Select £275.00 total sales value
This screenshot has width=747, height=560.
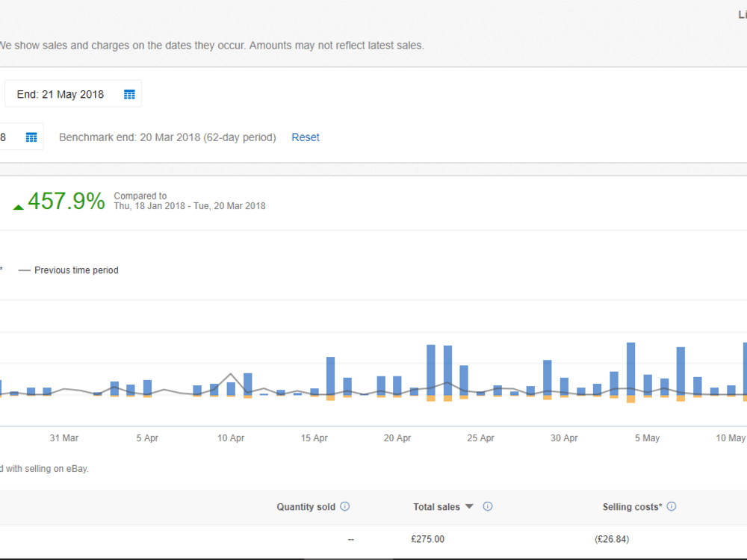click(x=428, y=539)
